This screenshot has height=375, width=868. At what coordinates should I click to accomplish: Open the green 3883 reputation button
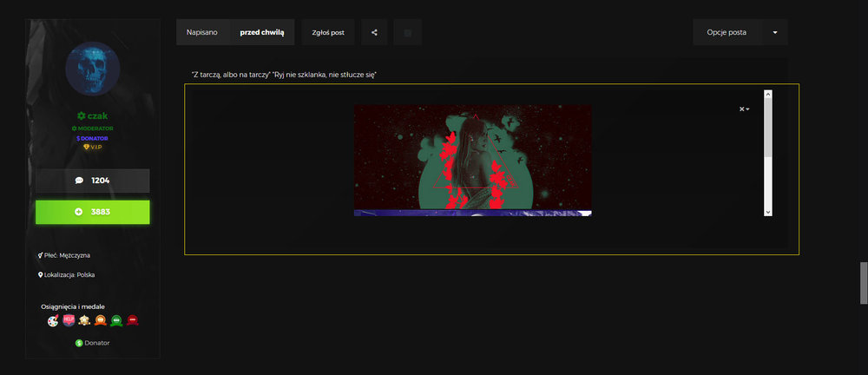coord(93,212)
